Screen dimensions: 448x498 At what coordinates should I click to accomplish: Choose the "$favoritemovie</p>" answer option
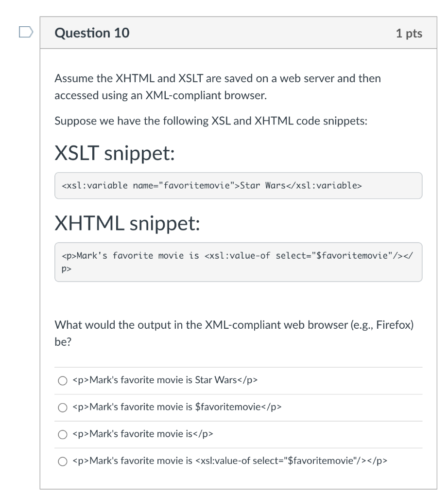click(x=178, y=408)
